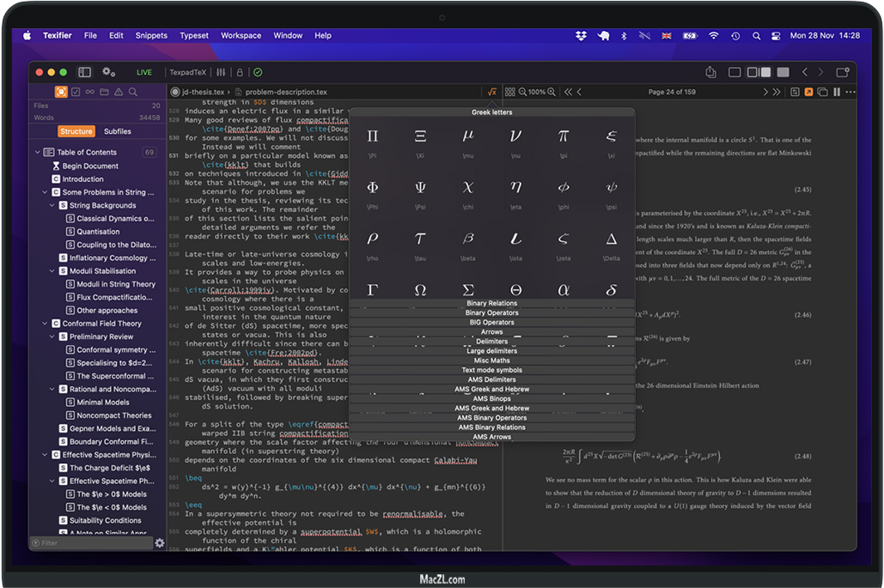This screenshot has width=884, height=588.
Task: Insert the Psi symbol from palette
Action: point(420,187)
